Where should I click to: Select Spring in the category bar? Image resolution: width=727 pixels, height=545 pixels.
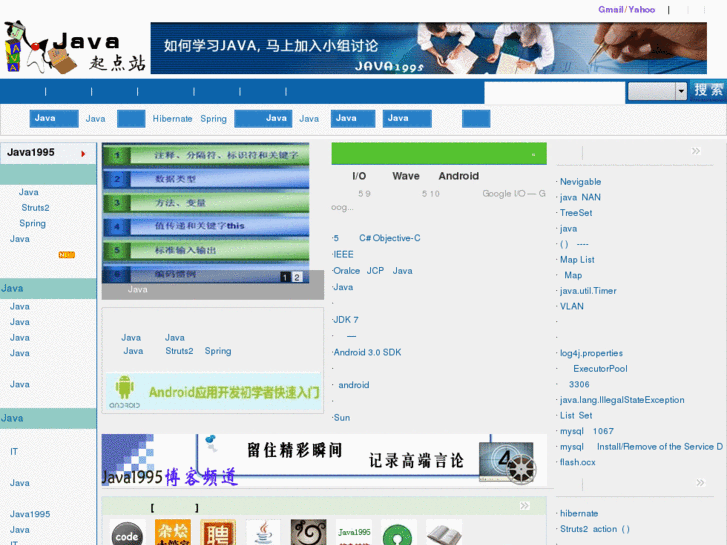(x=213, y=119)
